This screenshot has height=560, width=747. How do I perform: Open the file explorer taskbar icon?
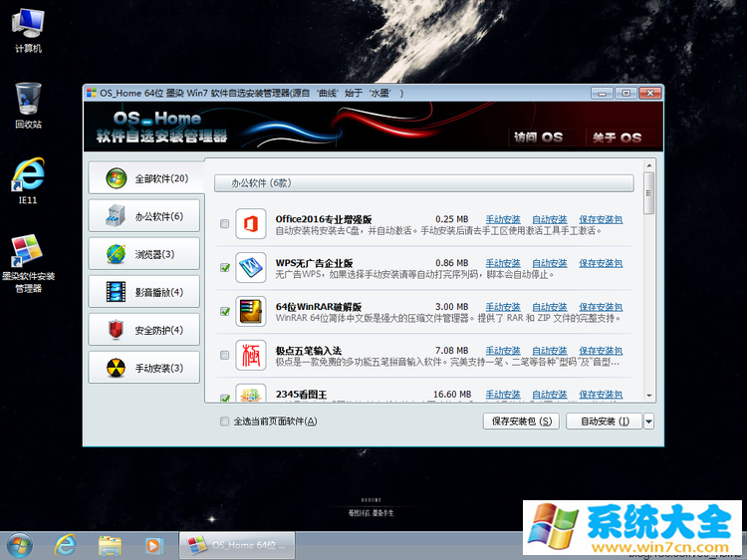pyautogui.click(x=110, y=546)
